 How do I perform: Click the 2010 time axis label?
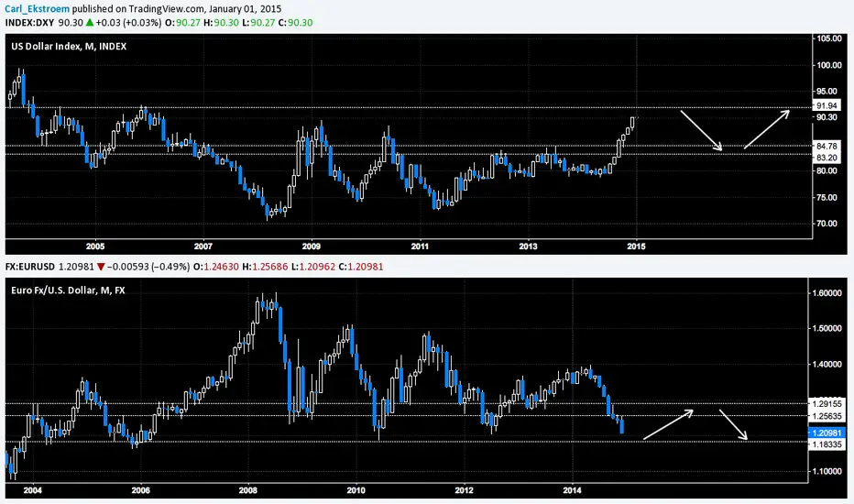click(x=356, y=490)
